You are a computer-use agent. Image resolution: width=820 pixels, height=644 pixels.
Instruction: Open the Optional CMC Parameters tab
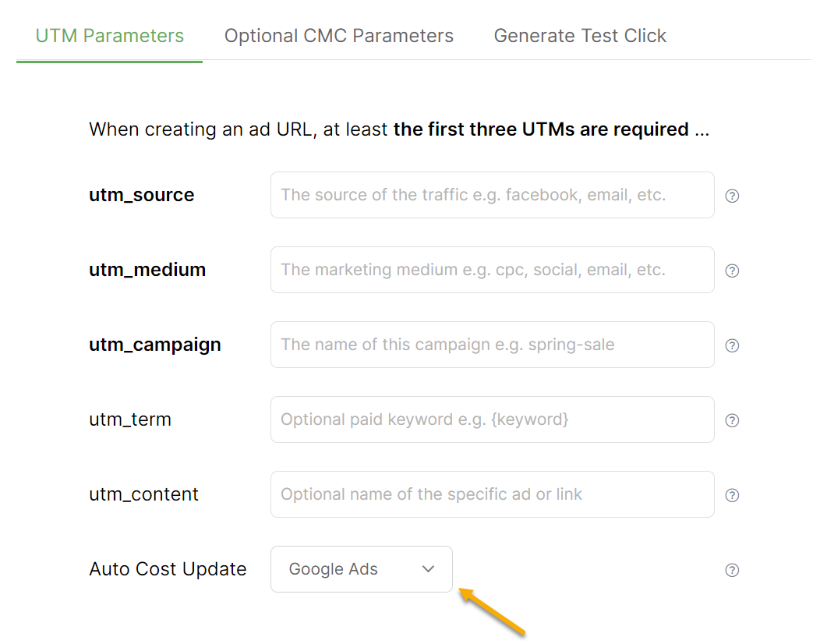339,36
